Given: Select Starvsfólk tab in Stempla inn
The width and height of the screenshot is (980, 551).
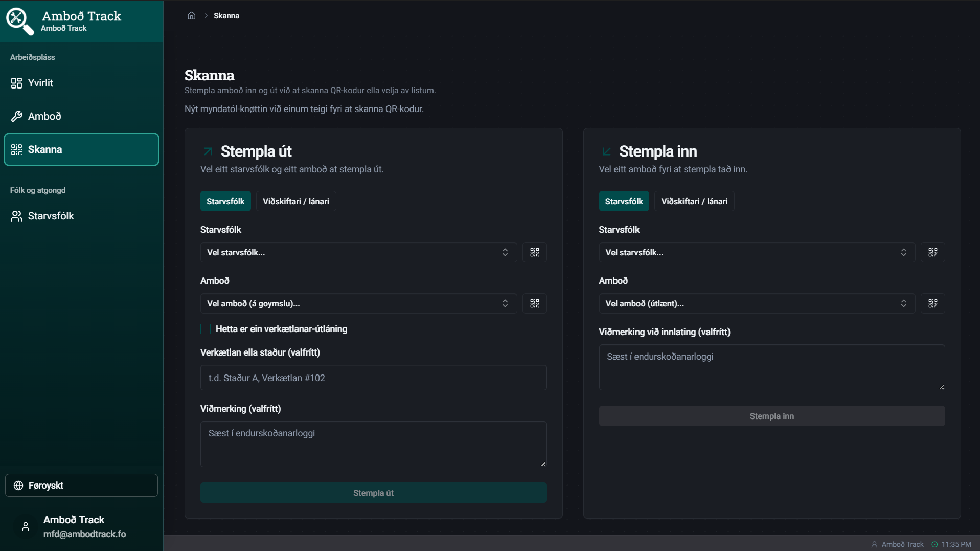Looking at the screenshot, I should point(624,201).
